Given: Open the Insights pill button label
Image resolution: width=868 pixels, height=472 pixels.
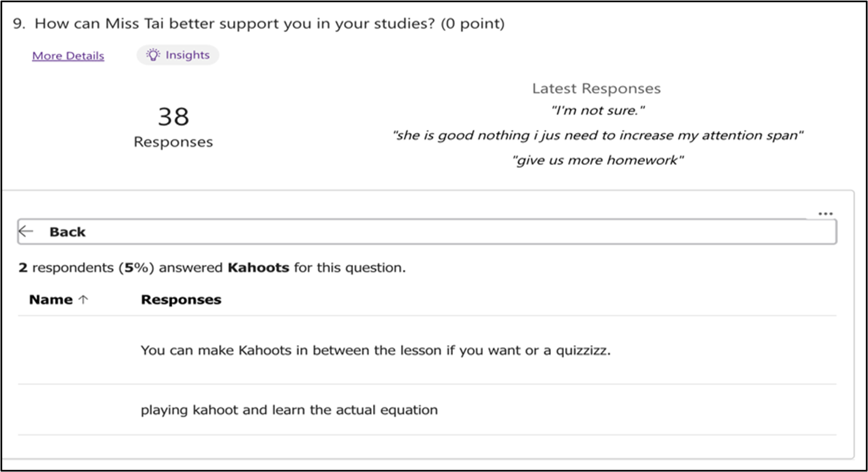Looking at the screenshot, I should tap(187, 55).
